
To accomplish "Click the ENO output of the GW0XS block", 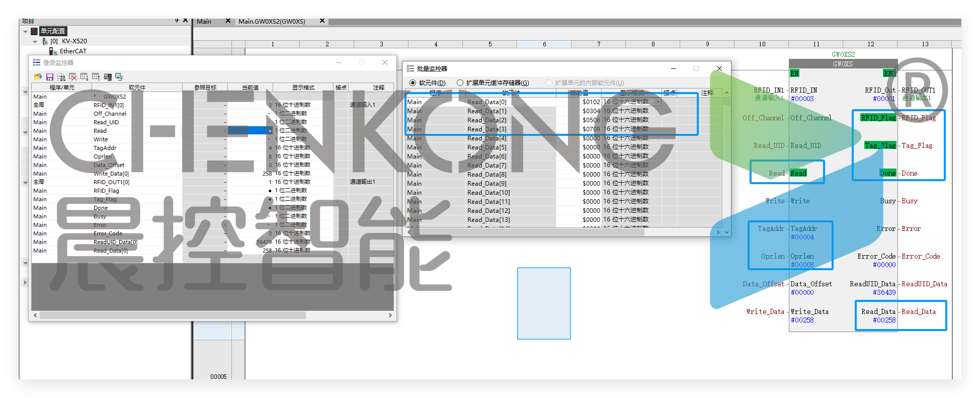I will coord(889,73).
